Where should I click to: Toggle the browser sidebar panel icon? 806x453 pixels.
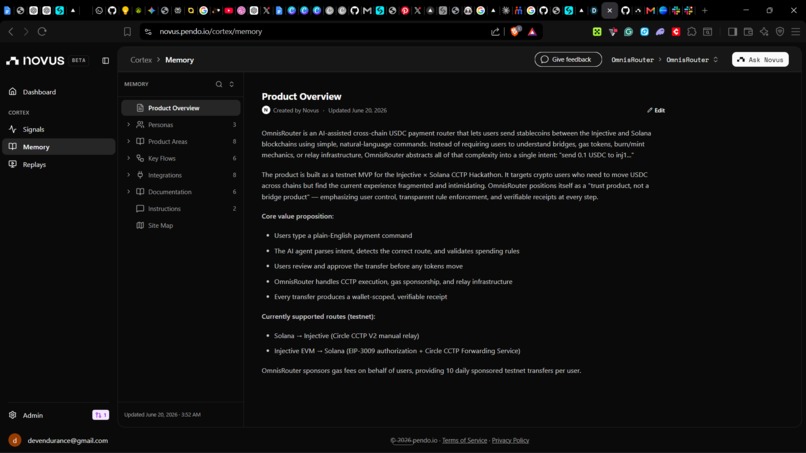pos(732,32)
